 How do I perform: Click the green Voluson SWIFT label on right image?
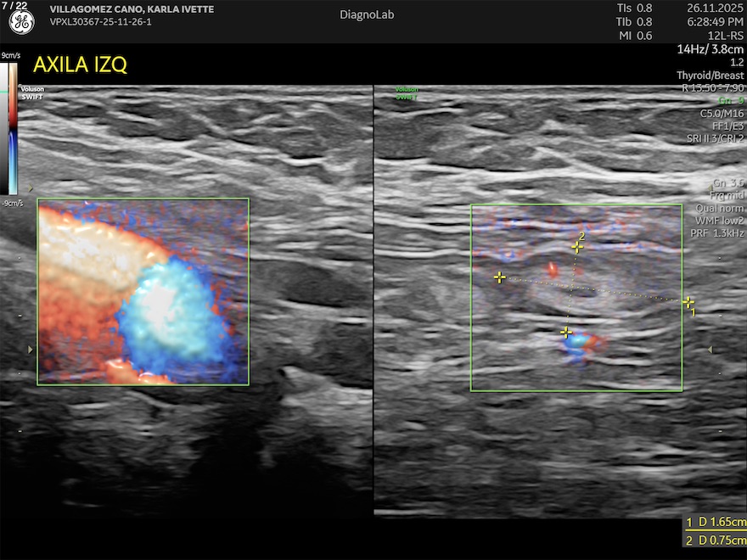[x=407, y=93]
